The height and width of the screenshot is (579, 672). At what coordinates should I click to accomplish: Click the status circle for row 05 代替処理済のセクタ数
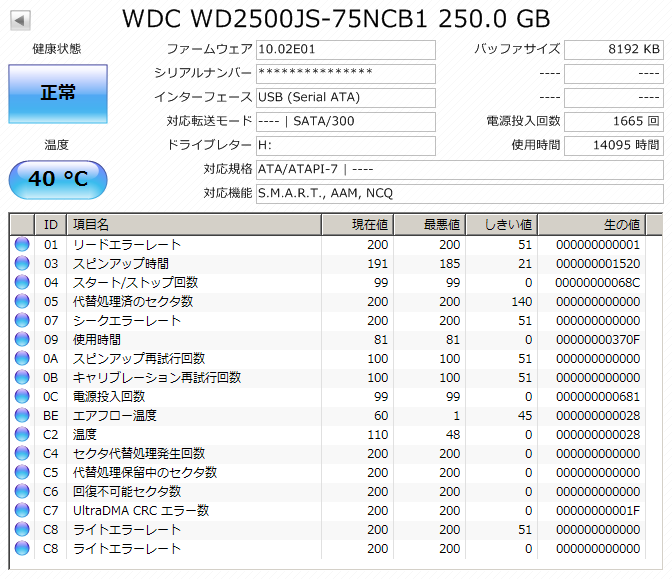tap(22, 301)
